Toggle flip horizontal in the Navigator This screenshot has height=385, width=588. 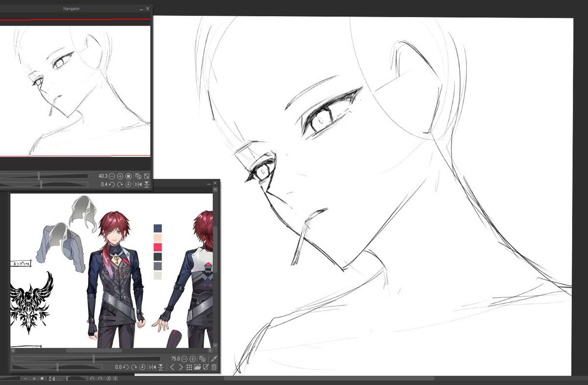tap(138, 184)
